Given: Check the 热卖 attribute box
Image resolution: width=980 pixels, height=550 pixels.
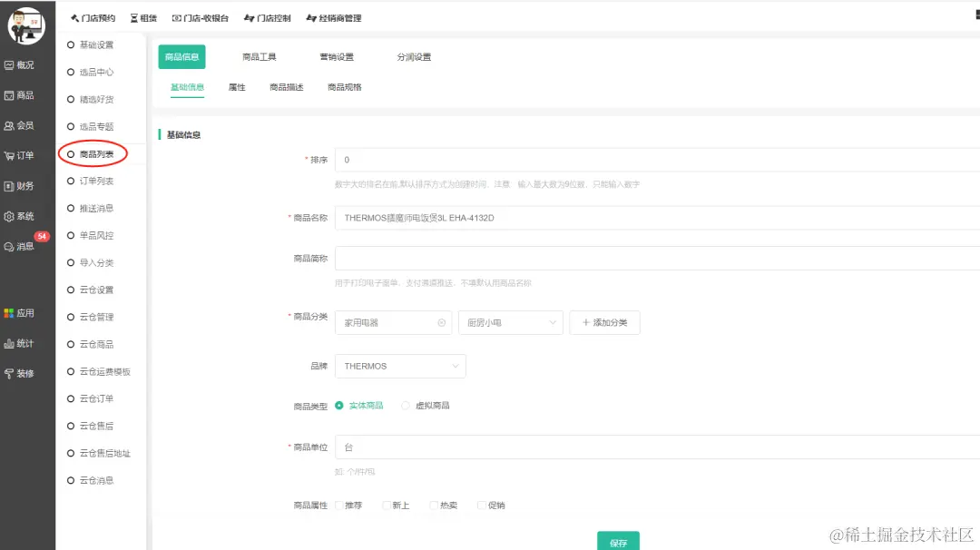Looking at the screenshot, I should [x=433, y=505].
